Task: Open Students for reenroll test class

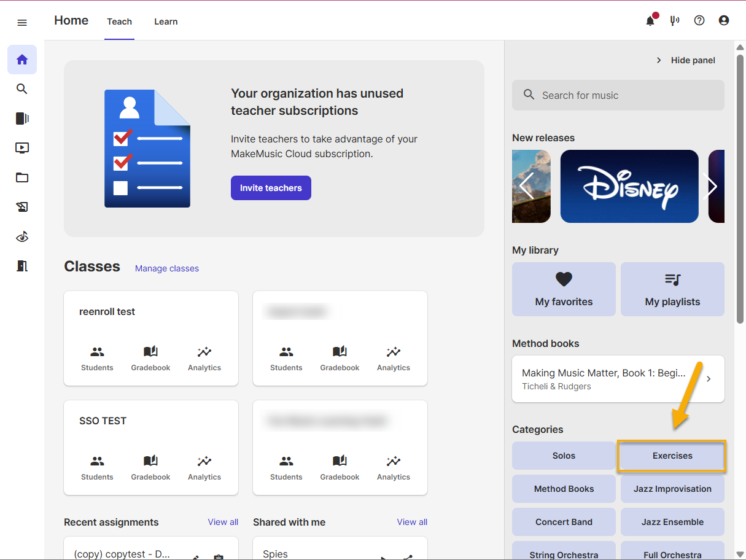Action: [x=97, y=359]
